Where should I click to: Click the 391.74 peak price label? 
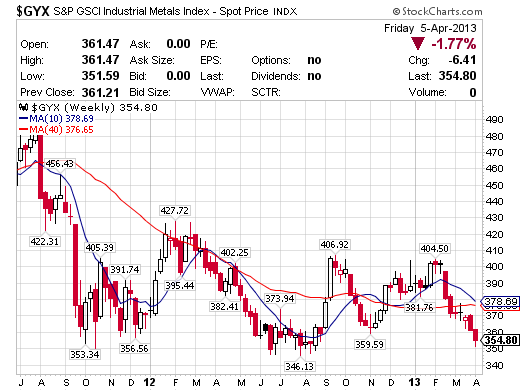click(x=125, y=269)
